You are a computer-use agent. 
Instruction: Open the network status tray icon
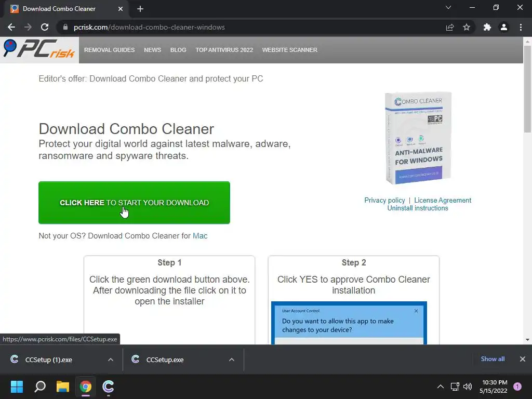click(x=455, y=387)
